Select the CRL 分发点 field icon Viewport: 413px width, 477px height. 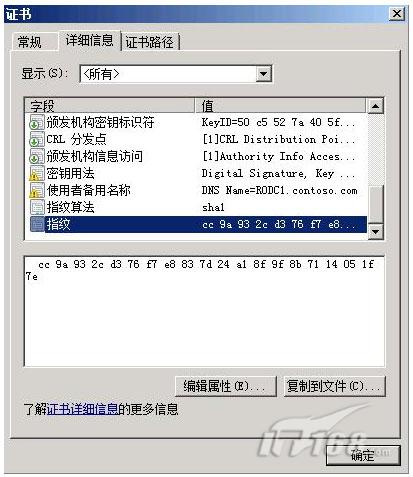tap(37, 139)
